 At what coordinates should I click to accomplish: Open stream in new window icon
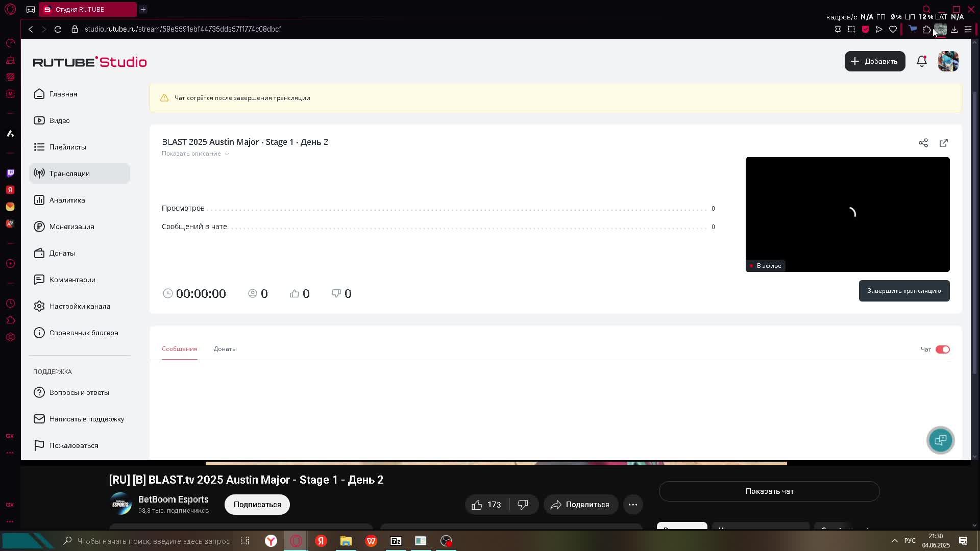(x=944, y=143)
